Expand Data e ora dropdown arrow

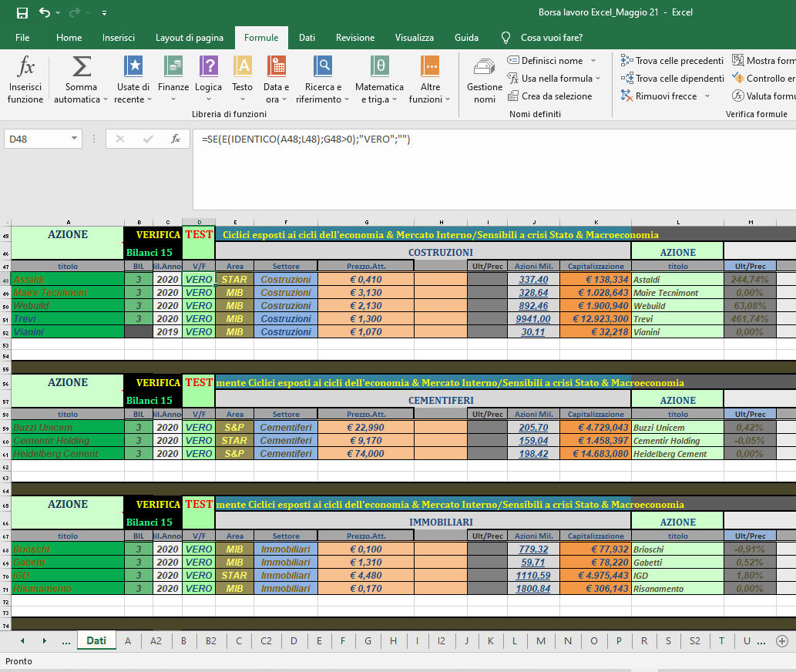tap(285, 99)
